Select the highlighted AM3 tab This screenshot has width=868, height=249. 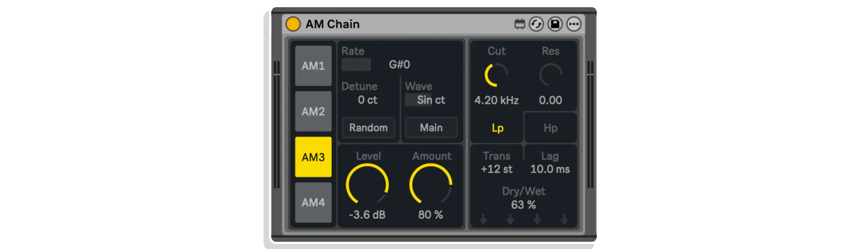pyautogui.click(x=313, y=157)
